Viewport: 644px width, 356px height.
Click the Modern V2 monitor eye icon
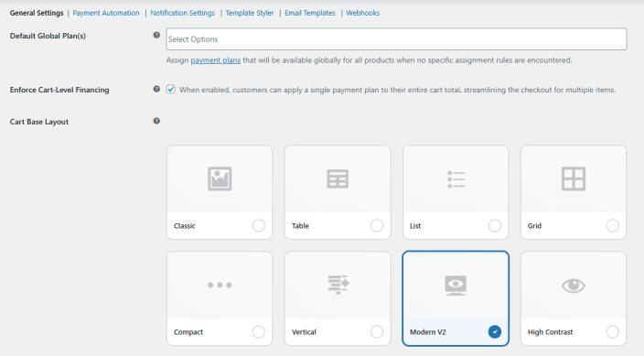pos(456,286)
